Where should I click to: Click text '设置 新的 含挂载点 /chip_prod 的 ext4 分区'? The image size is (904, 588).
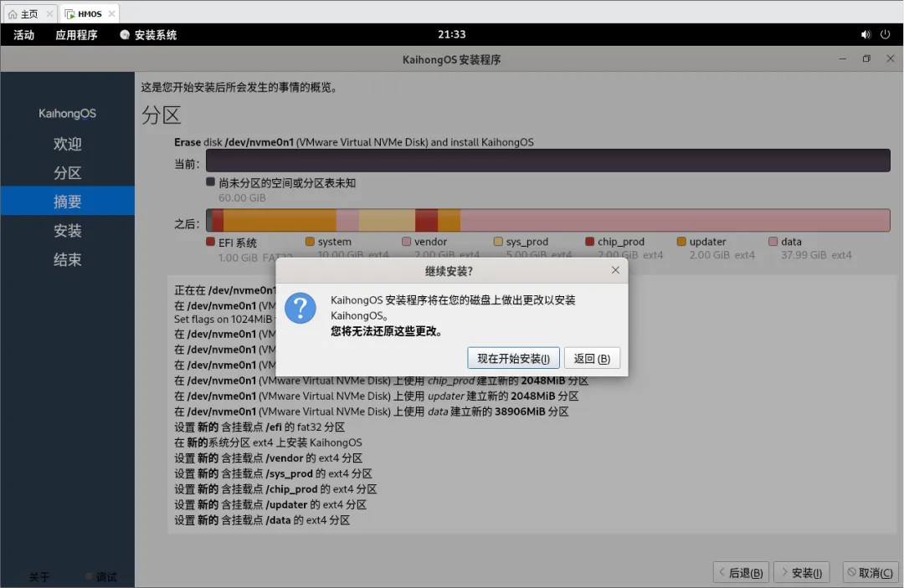[275, 489]
